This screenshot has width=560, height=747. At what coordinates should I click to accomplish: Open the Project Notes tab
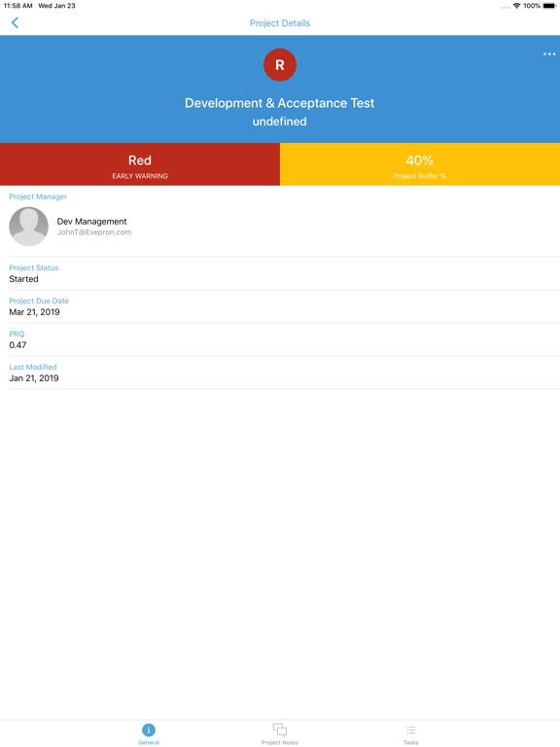280,733
